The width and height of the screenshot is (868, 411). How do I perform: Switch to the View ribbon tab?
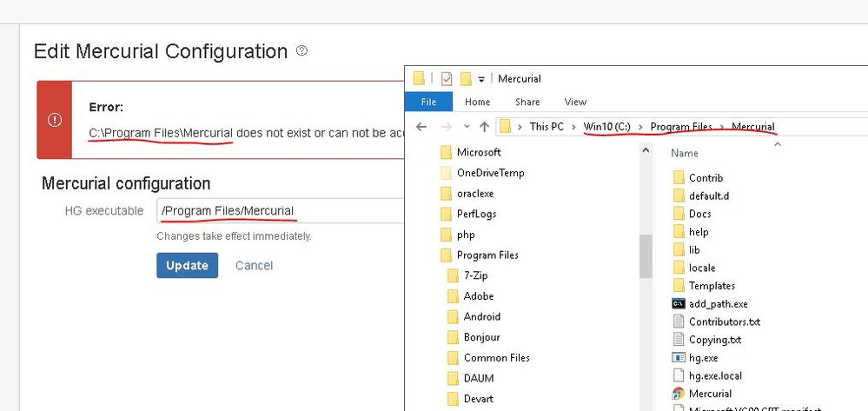(575, 102)
